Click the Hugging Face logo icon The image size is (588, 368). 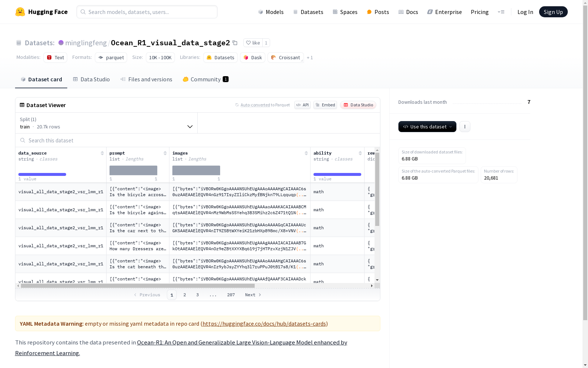point(20,12)
